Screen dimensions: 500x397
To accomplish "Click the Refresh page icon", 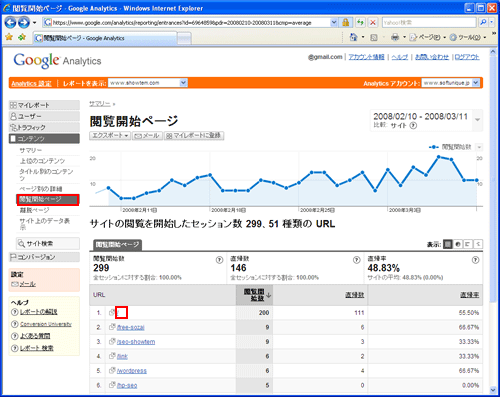I will [360, 23].
